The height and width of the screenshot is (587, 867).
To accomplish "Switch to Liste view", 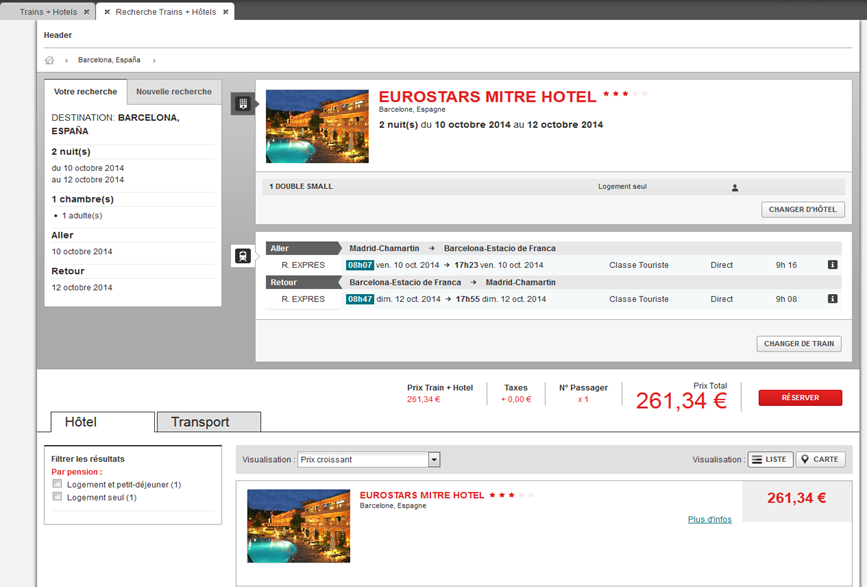I will 770,459.
